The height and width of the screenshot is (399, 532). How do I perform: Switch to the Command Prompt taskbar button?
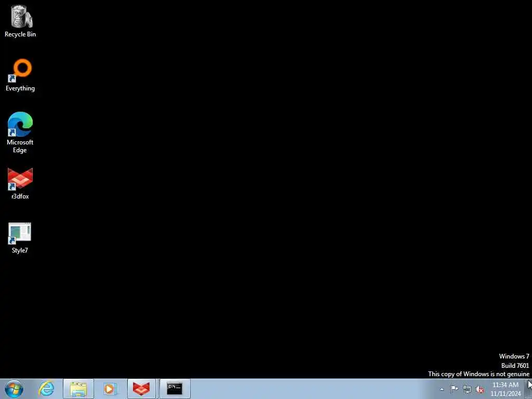click(175, 389)
